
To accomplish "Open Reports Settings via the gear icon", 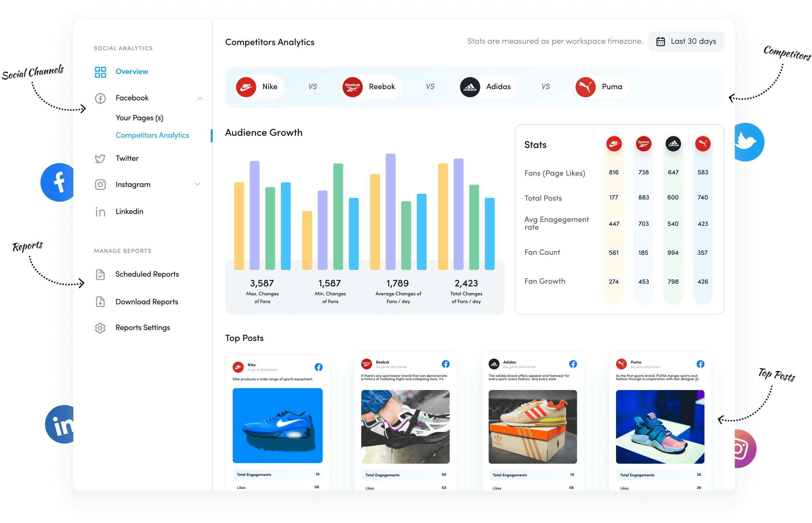I will tap(100, 327).
